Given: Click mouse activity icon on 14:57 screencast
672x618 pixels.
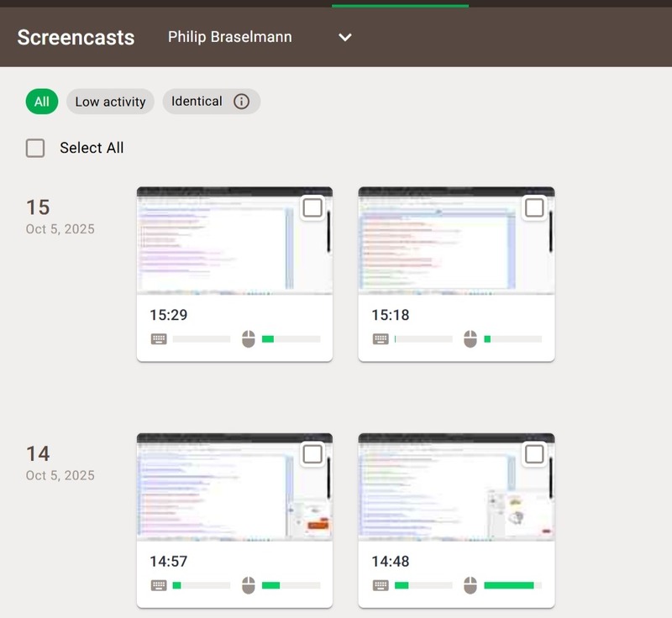Looking at the screenshot, I should (249, 585).
